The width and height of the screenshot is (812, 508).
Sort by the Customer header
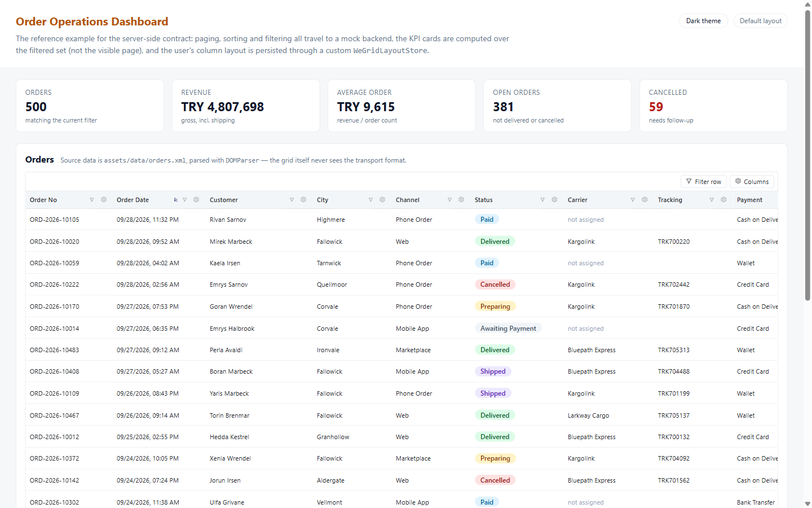click(x=224, y=200)
